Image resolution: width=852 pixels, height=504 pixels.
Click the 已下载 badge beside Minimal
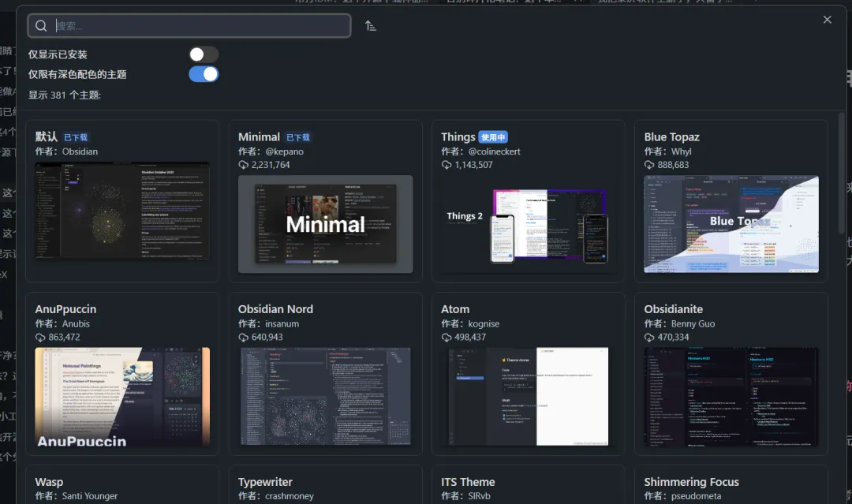[297, 137]
